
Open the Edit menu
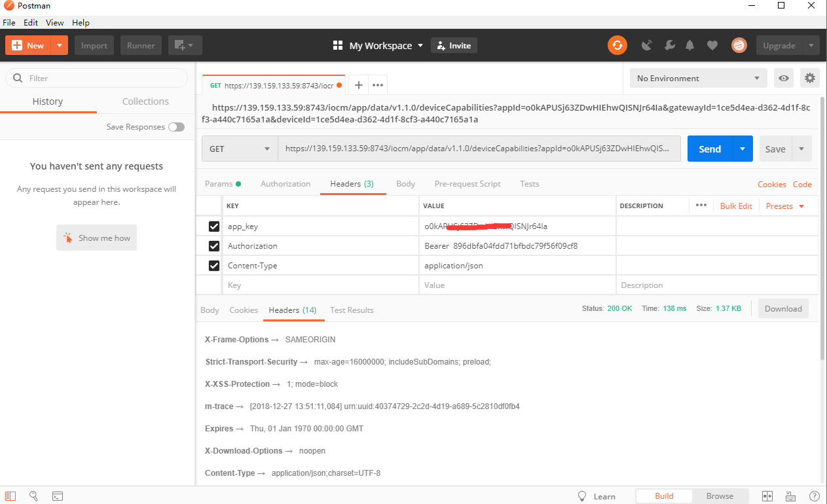tap(31, 22)
